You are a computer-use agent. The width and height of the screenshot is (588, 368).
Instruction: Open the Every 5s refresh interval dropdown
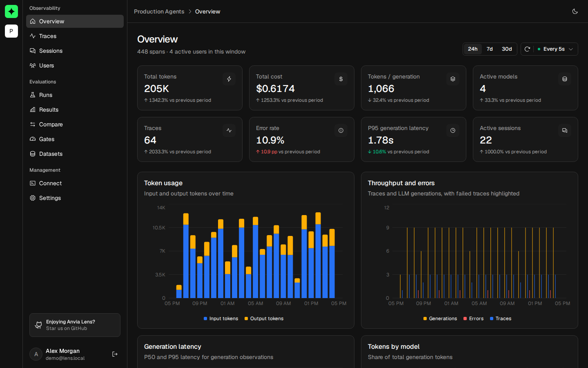click(x=555, y=49)
